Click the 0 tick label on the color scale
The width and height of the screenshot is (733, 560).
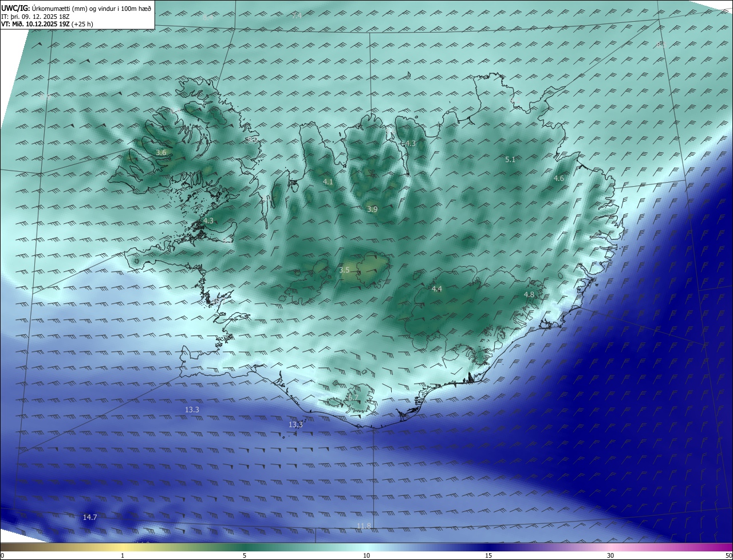2,555
